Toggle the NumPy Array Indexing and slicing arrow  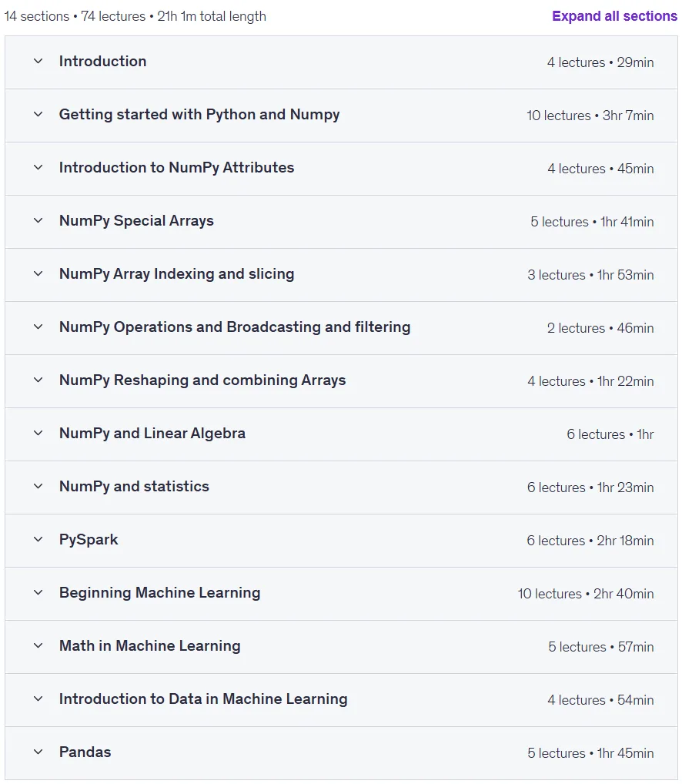38,274
